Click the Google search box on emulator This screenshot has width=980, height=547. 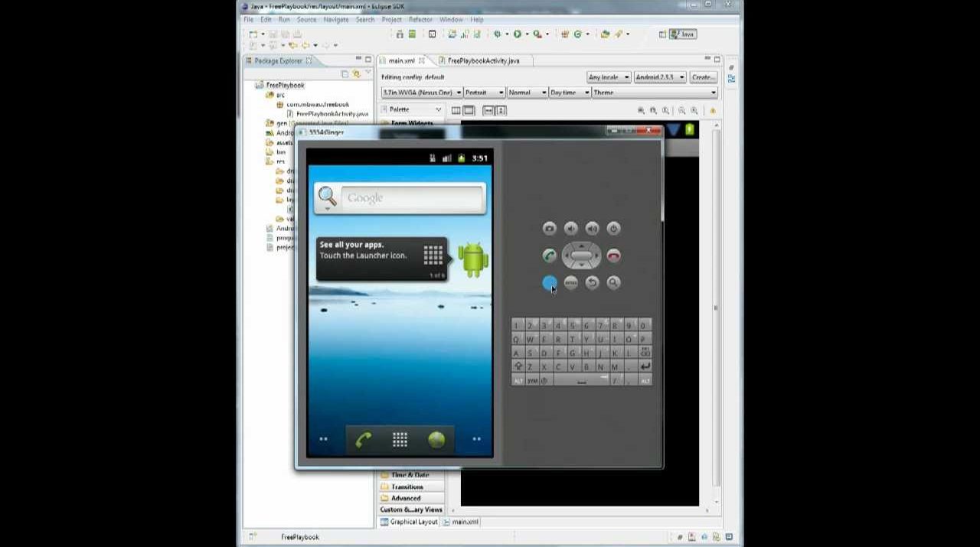412,197
